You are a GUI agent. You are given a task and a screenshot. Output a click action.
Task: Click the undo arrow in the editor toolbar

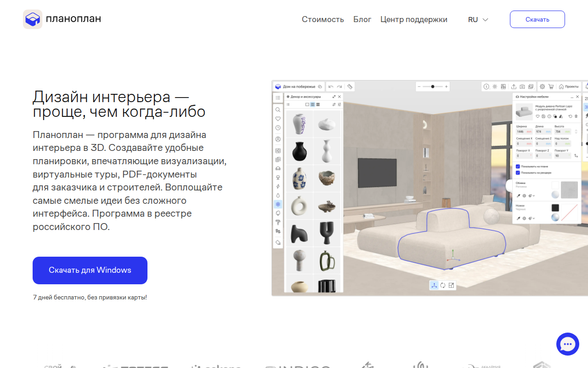point(331,86)
